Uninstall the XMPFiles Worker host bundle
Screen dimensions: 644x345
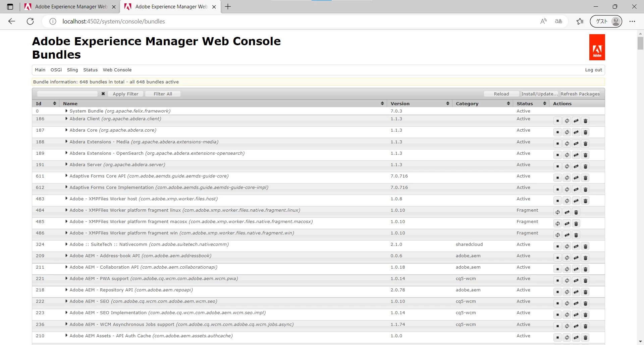[586, 201]
